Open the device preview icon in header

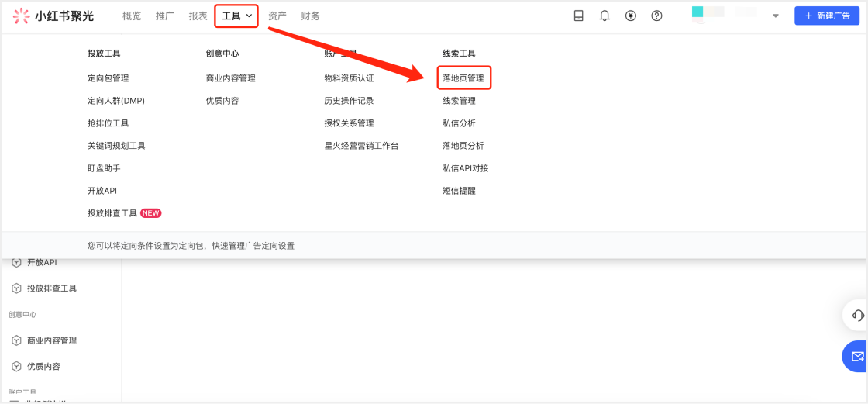click(578, 16)
